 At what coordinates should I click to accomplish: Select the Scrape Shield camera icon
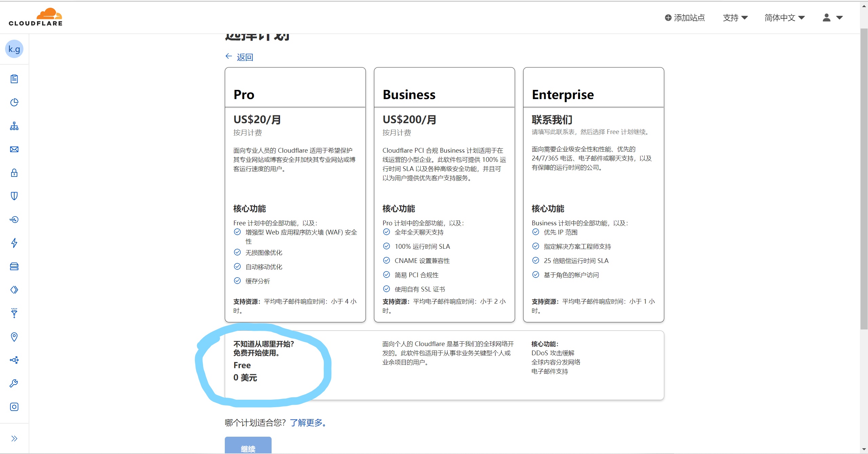(x=14, y=407)
